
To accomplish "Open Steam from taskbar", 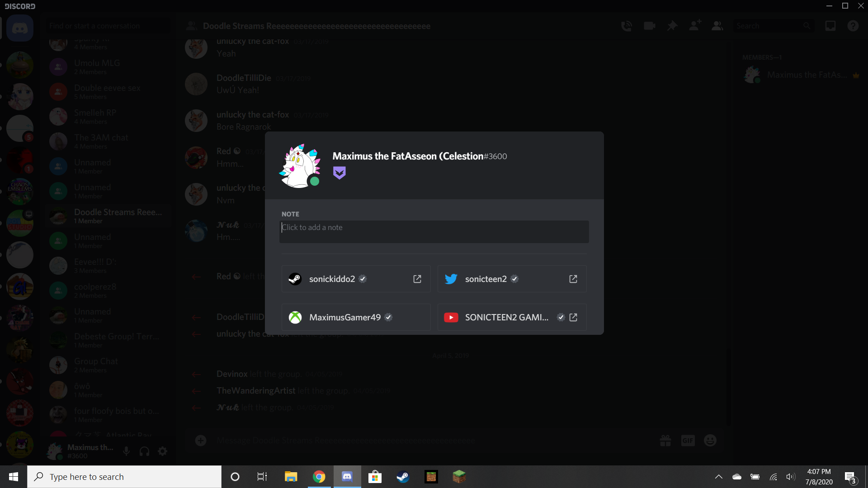I will tap(403, 477).
